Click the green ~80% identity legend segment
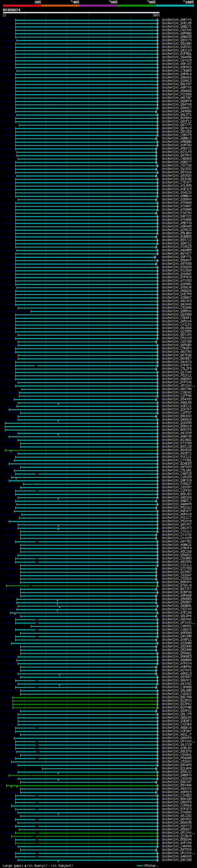 [137, 6]
